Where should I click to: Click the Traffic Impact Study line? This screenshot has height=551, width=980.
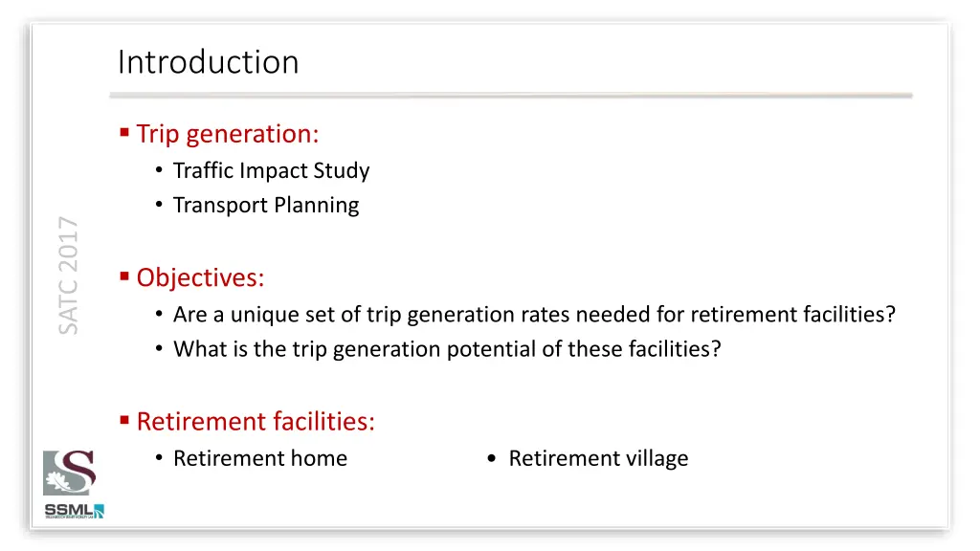coord(271,170)
